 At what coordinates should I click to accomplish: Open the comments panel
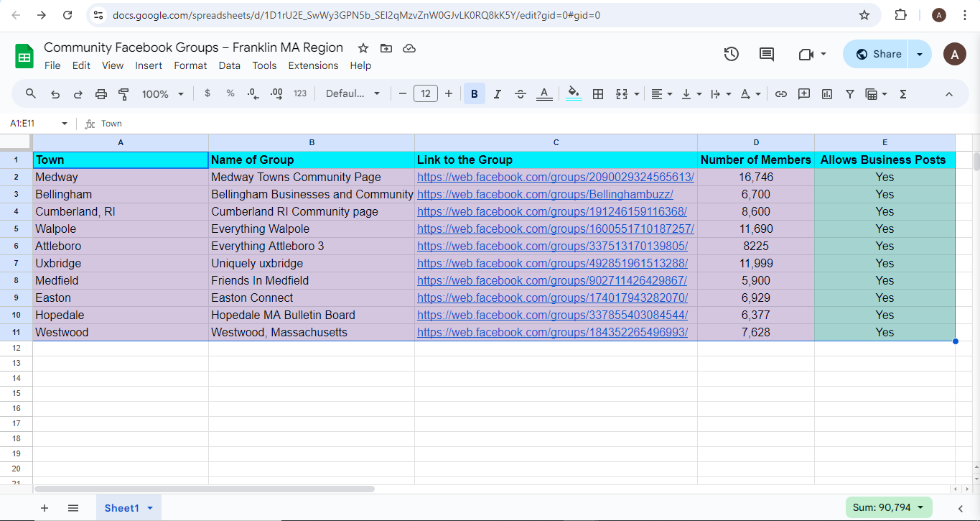click(x=767, y=54)
